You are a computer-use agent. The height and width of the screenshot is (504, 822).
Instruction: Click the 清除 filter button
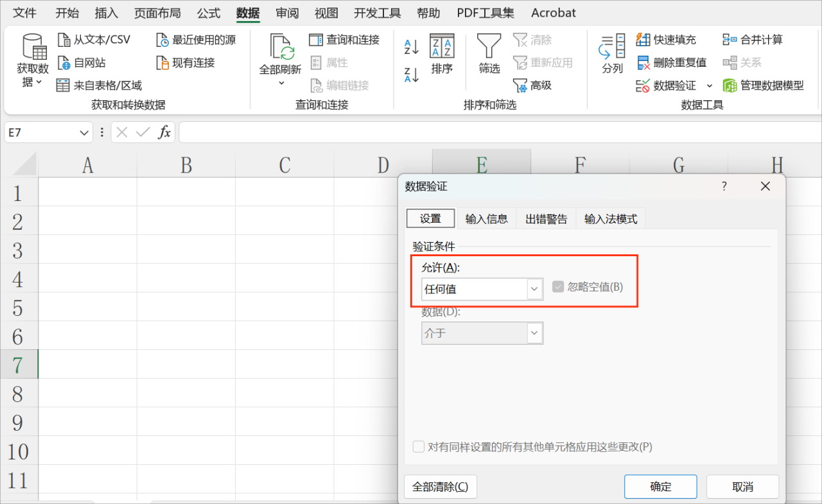[x=532, y=40]
